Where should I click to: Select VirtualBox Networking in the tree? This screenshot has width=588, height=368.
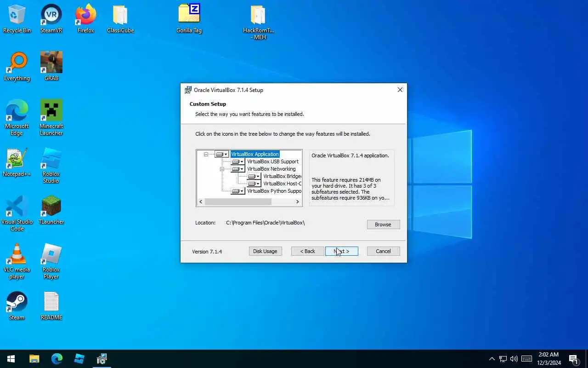coord(271,169)
